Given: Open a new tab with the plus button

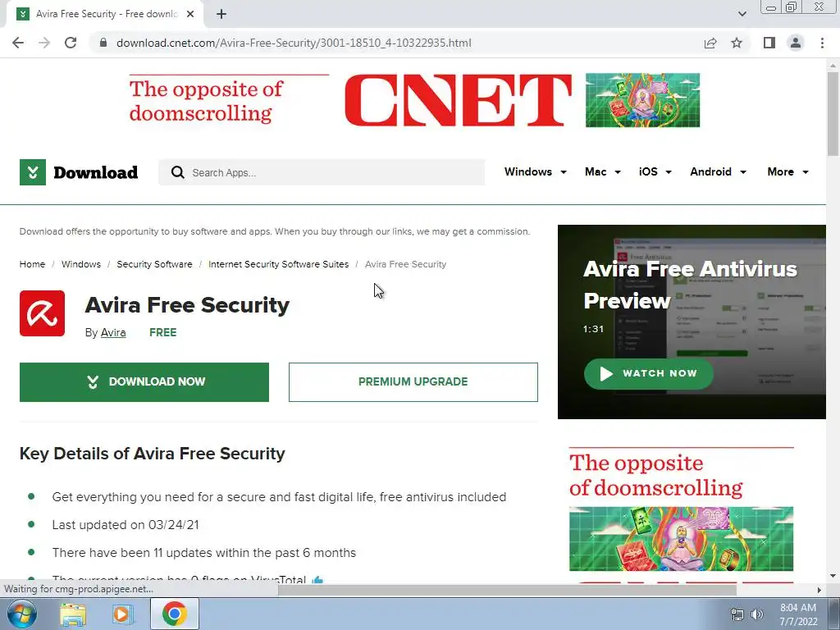Looking at the screenshot, I should [221, 14].
